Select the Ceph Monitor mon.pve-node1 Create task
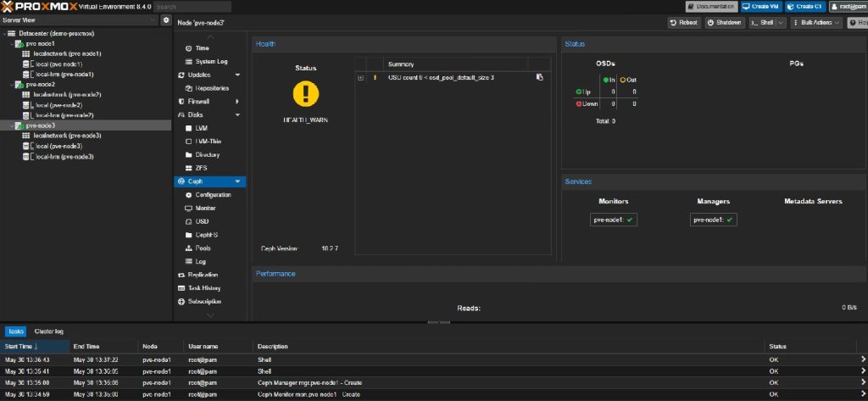This screenshot has width=868, height=401. pyautogui.click(x=434, y=394)
